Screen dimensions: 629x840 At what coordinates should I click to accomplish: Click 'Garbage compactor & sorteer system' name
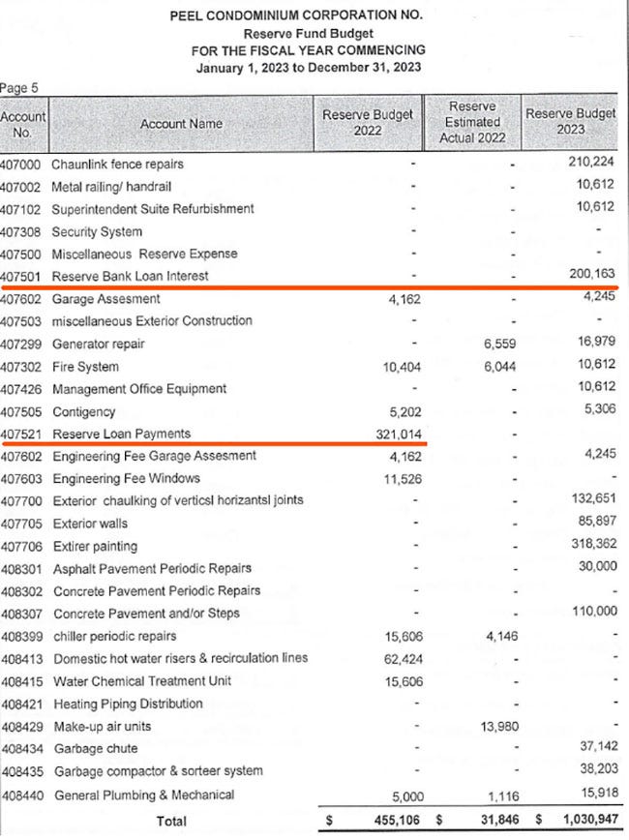[x=159, y=771]
